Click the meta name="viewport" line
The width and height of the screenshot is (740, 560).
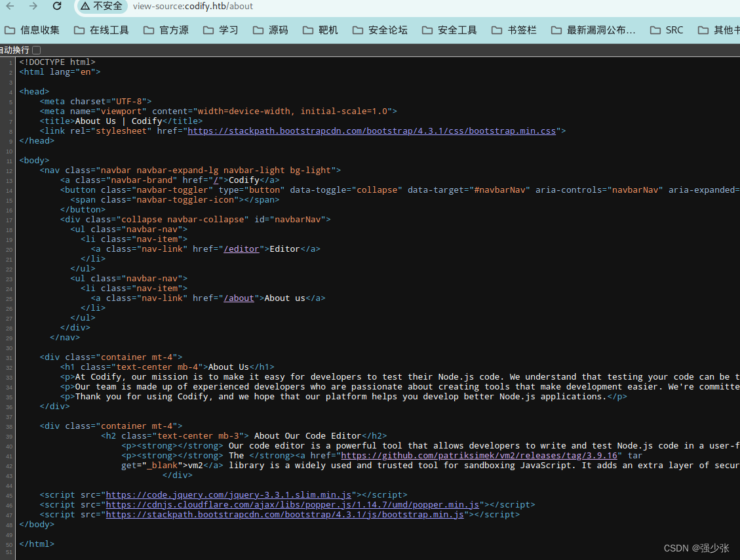click(x=218, y=111)
